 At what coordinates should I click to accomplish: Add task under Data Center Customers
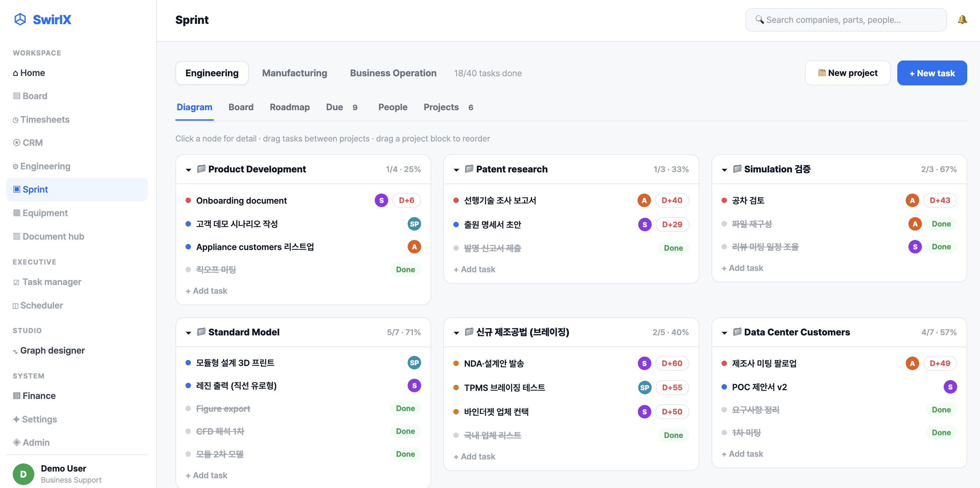click(x=742, y=454)
